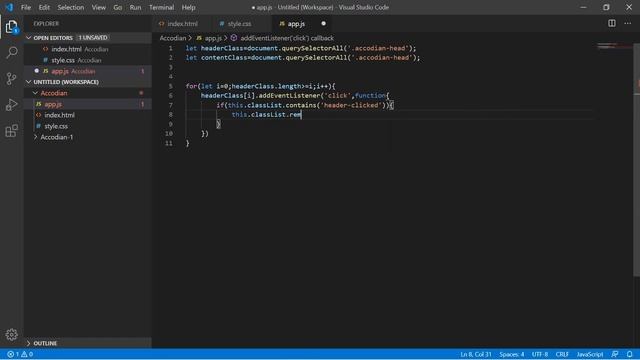This screenshot has height=360, width=640.
Task: Collapse the Untitled (Workspace) section
Action: (88, 82)
